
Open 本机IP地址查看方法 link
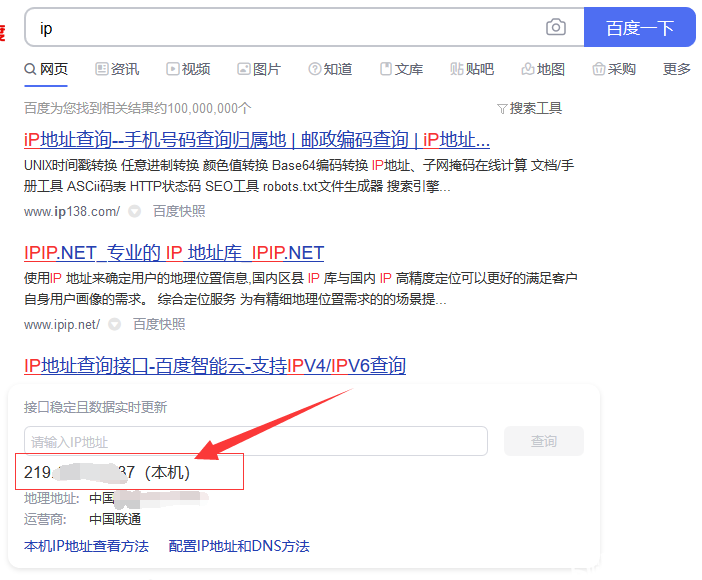point(86,546)
